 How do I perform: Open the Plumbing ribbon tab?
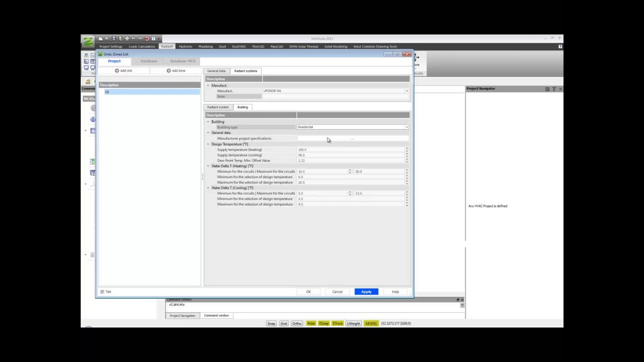205,46
